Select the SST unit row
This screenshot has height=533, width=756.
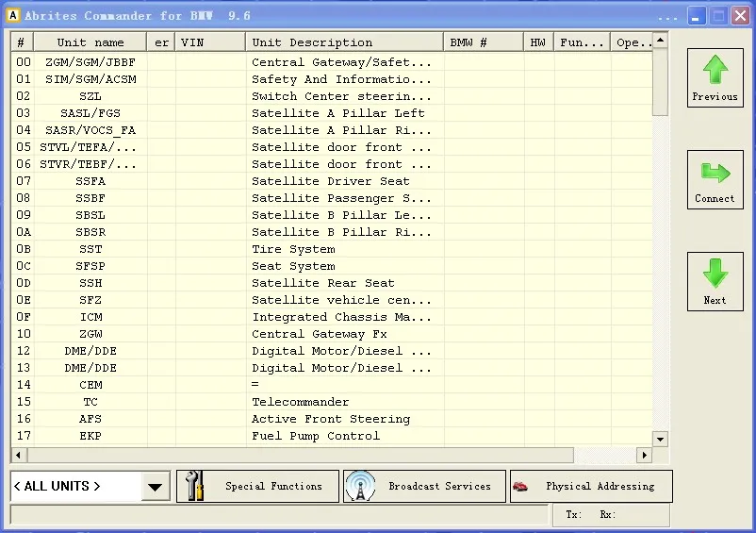tap(332, 249)
